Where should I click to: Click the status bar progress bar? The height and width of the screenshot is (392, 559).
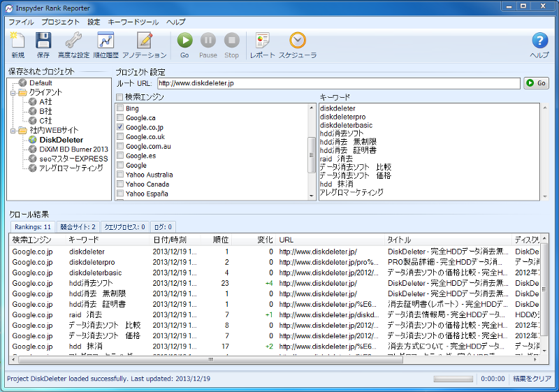pyautogui.click(x=453, y=379)
